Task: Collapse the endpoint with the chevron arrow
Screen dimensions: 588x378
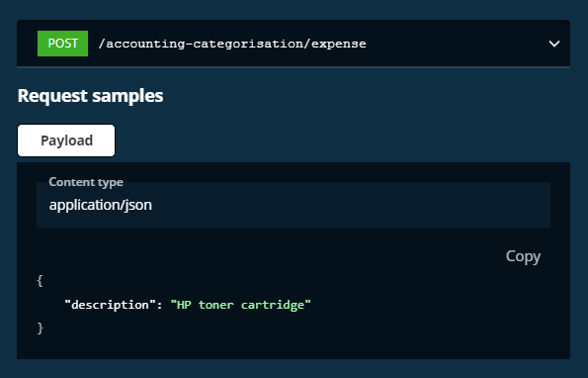Action: [x=554, y=44]
